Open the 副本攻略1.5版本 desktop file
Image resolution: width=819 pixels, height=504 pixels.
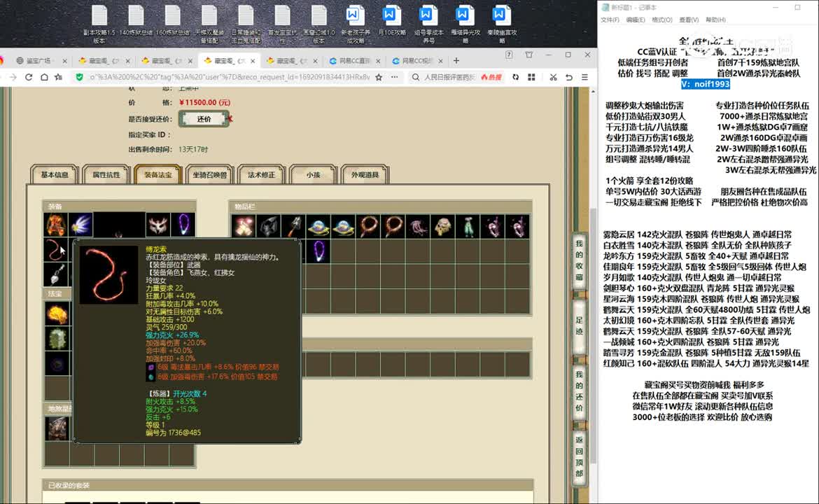pyautogui.click(x=99, y=24)
